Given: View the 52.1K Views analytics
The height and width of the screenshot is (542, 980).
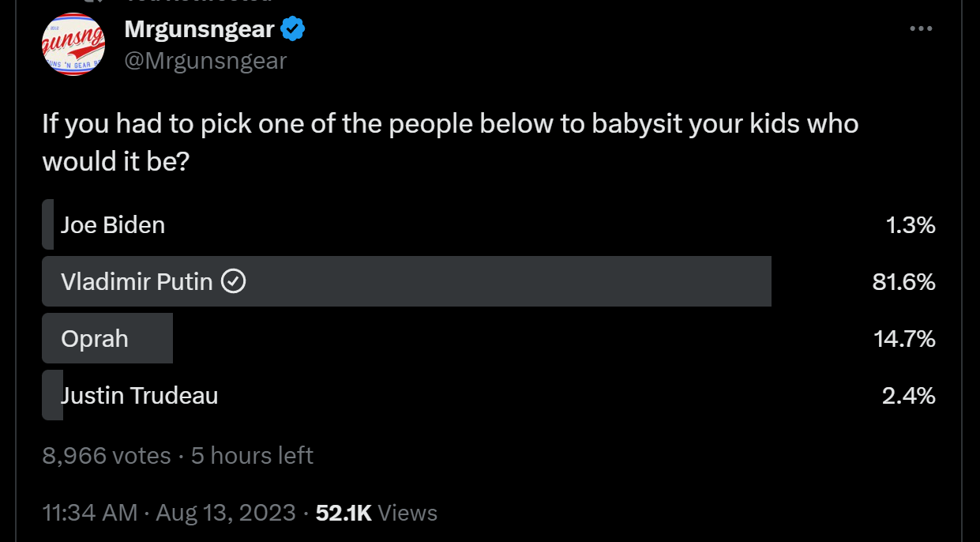Looking at the screenshot, I should coord(376,513).
